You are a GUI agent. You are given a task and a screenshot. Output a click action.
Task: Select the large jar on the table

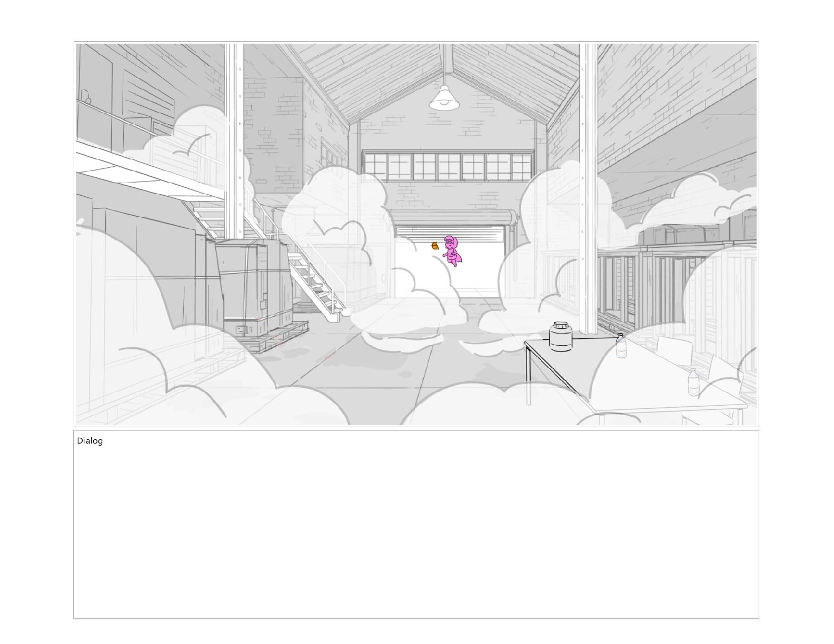561,336
